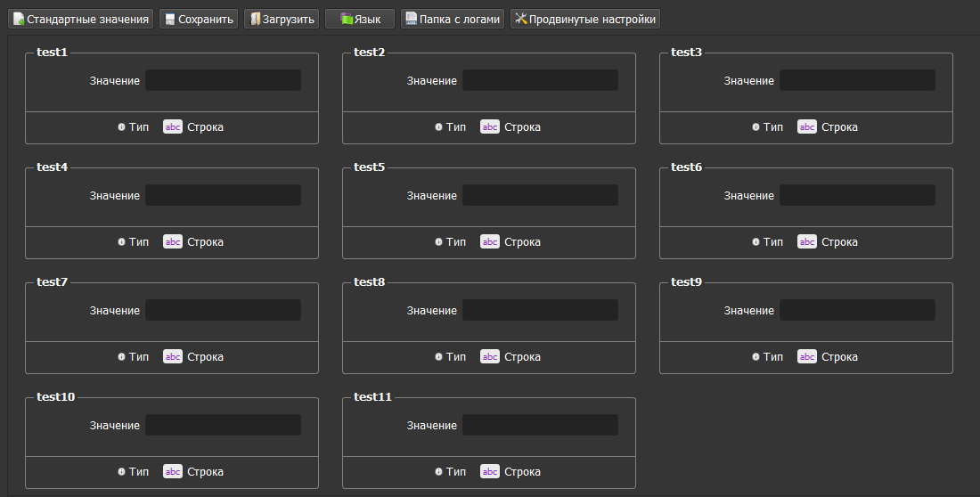Open the Язык language menu

click(360, 19)
